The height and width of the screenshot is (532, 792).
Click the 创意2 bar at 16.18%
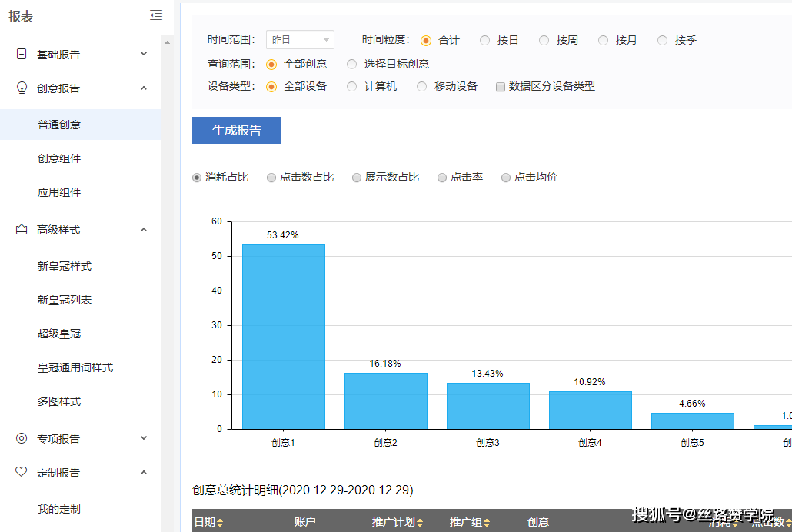point(386,401)
